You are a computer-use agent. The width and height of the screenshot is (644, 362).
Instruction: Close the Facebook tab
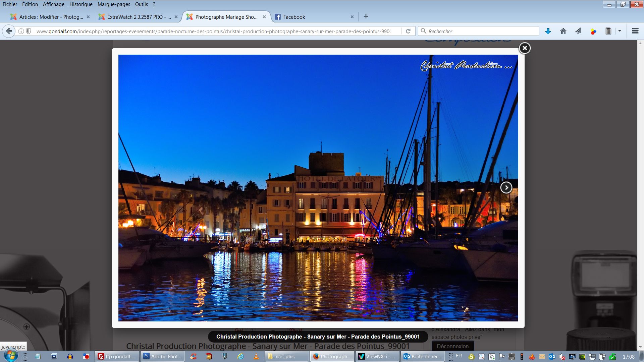352,17
